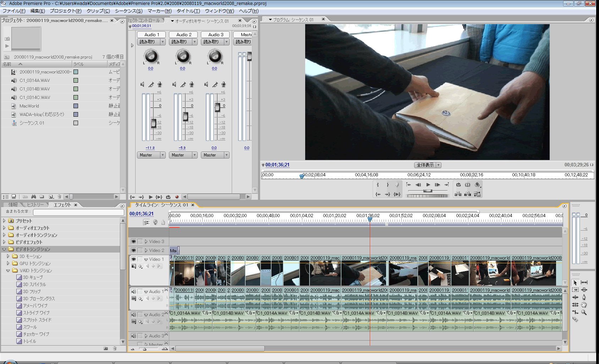Select the Zoom magnifier tool
599x364 pixels.
click(584, 312)
